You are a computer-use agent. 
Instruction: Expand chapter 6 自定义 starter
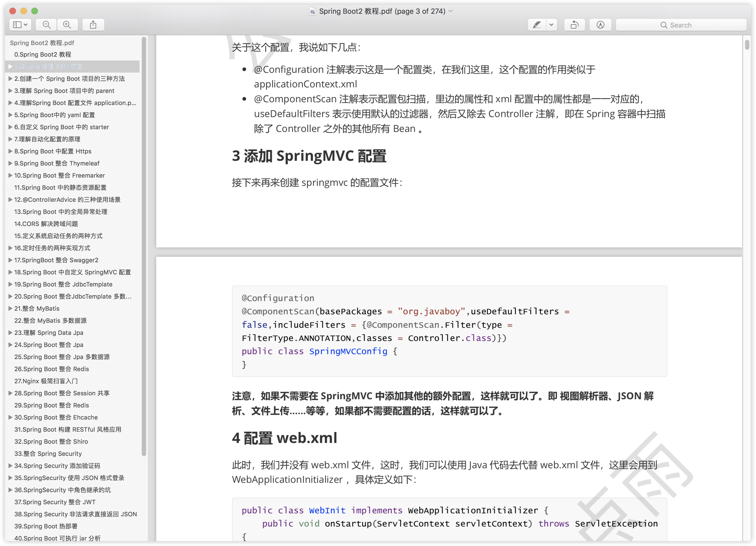pos(10,127)
